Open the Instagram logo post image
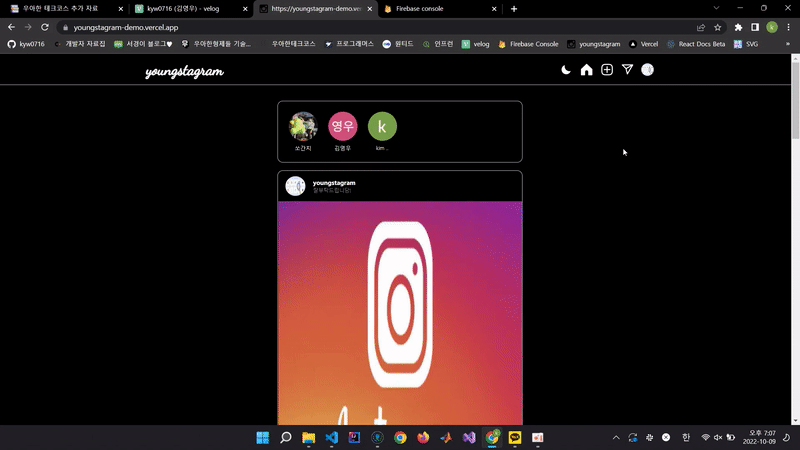Viewport: 800px width, 450px height. [400, 313]
